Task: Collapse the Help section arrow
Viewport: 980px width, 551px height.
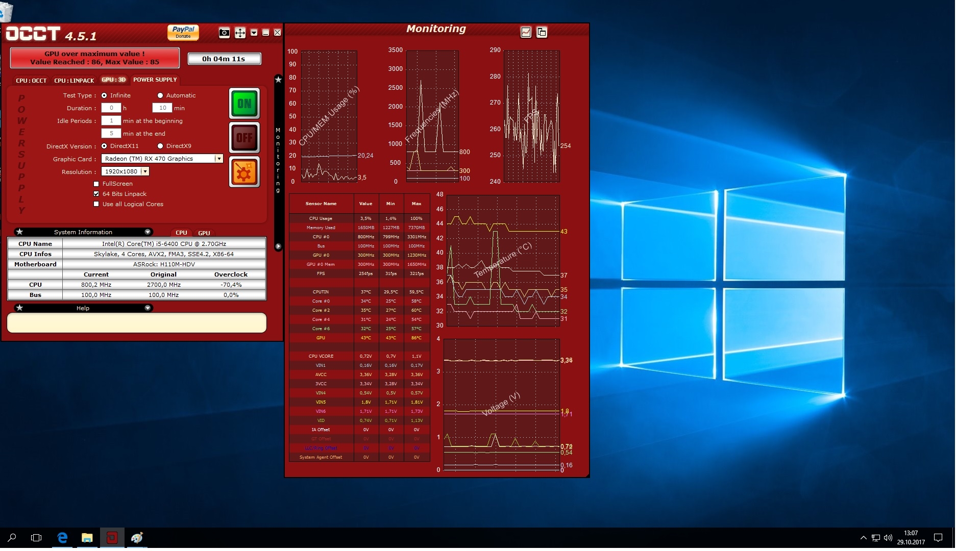Action: click(x=148, y=308)
